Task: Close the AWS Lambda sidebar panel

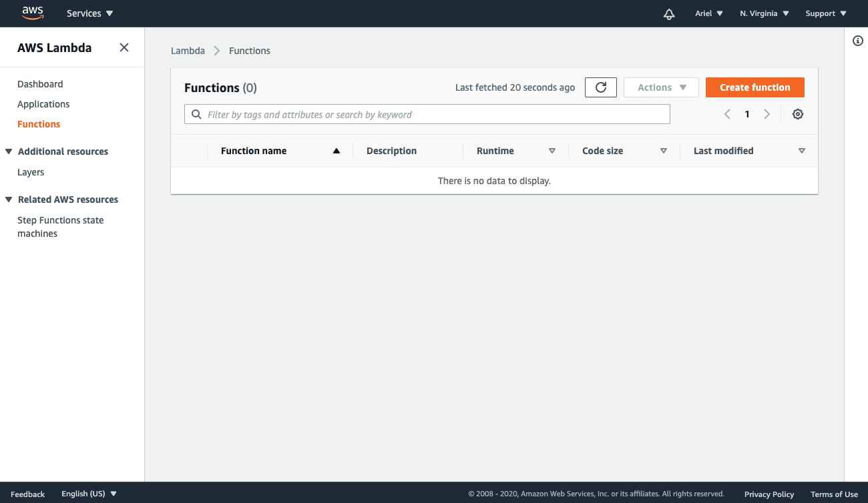Action: [x=124, y=47]
